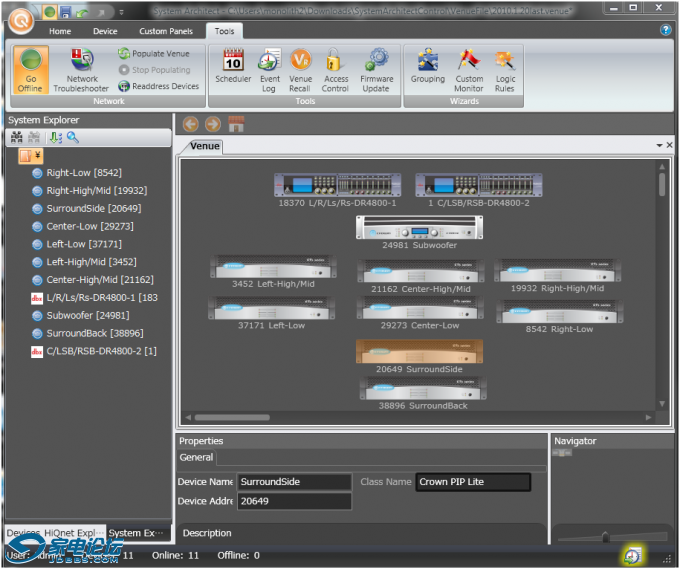Open the Venue tab dropdown arrow
The width and height of the screenshot is (680, 569).
659,146
